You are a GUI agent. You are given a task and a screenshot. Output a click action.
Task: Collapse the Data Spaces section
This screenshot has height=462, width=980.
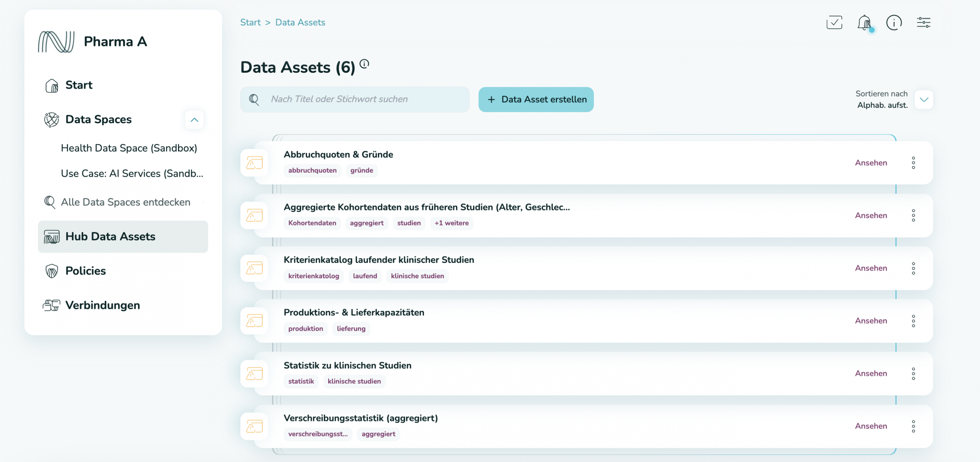(194, 120)
